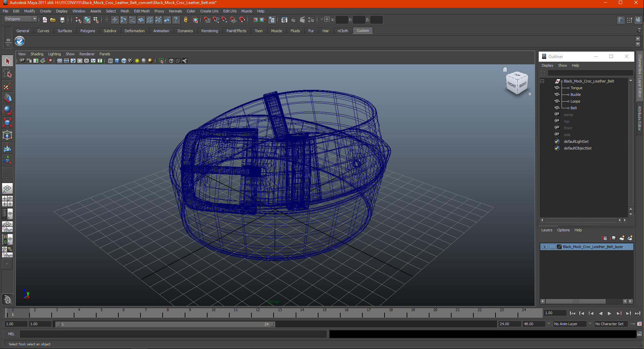Activate the Lasso select tool
This screenshot has height=349, width=644.
[7, 73]
